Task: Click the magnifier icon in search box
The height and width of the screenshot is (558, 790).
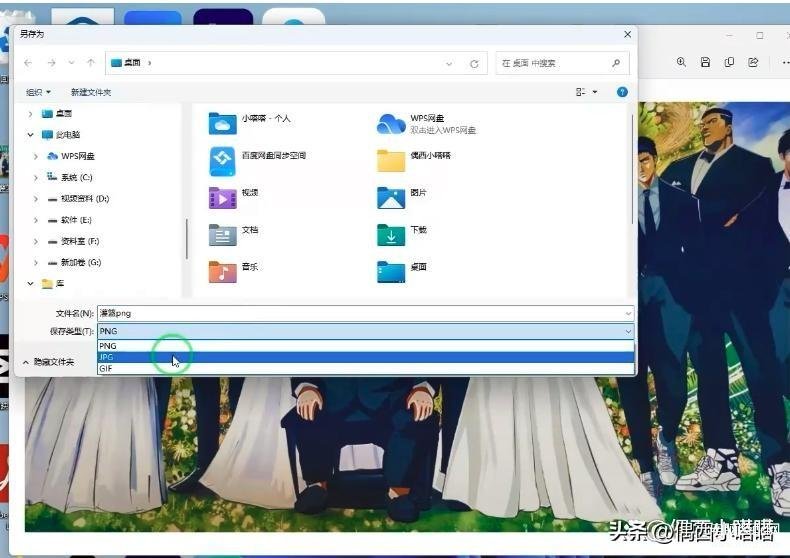Action: pos(616,63)
